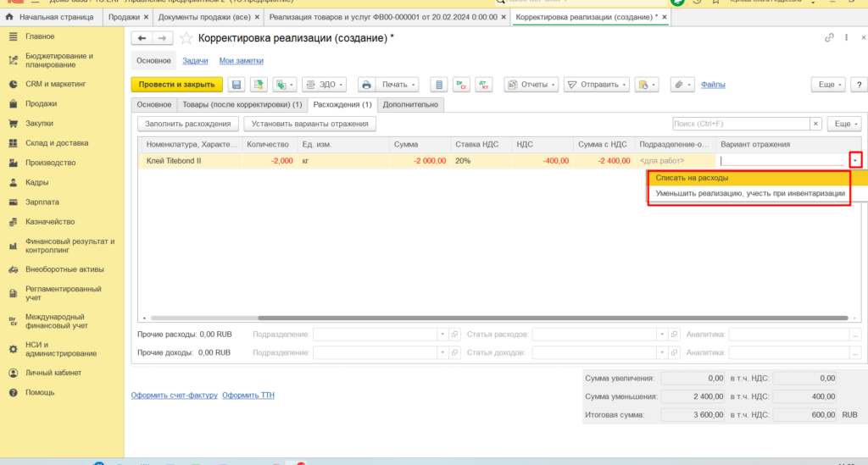
Task: Click Заполнить расхождения button
Action: click(188, 124)
